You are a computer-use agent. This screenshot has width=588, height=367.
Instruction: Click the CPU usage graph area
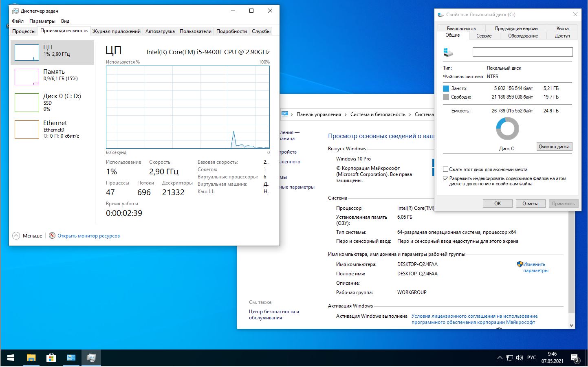coord(188,107)
